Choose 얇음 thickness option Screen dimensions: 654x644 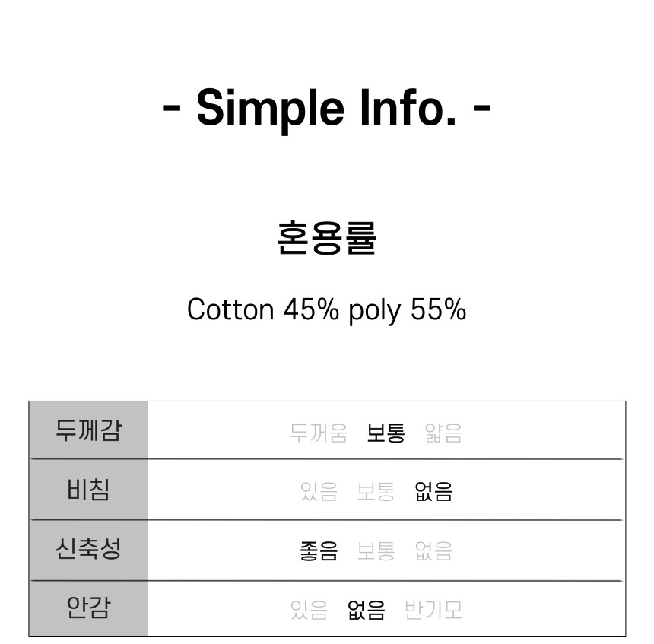point(443,433)
